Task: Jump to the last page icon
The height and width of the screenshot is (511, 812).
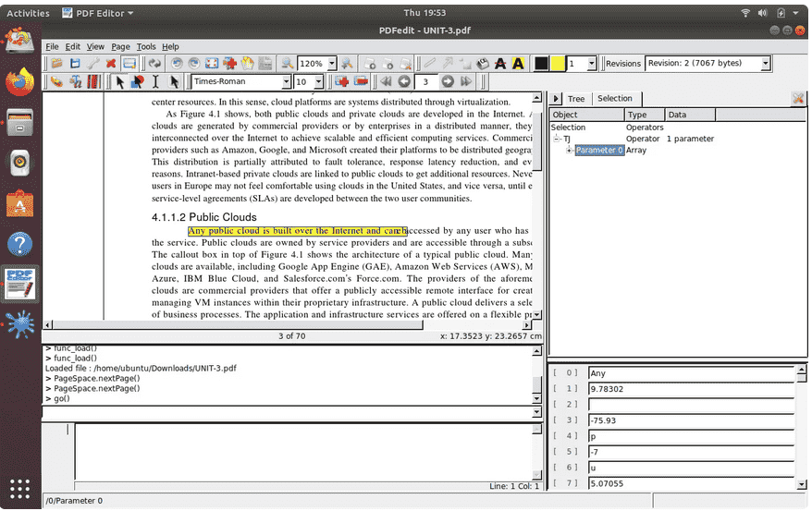Action: (x=467, y=82)
